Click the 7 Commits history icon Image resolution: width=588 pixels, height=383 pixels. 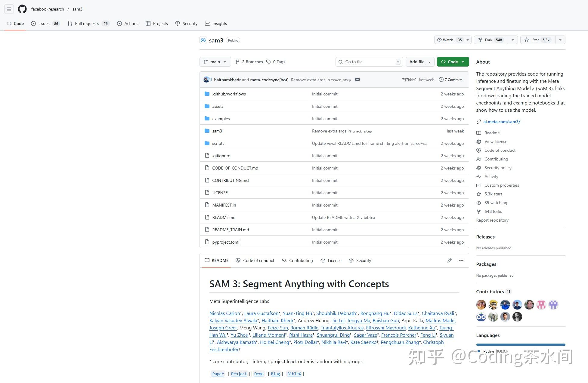pyautogui.click(x=441, y=80)
